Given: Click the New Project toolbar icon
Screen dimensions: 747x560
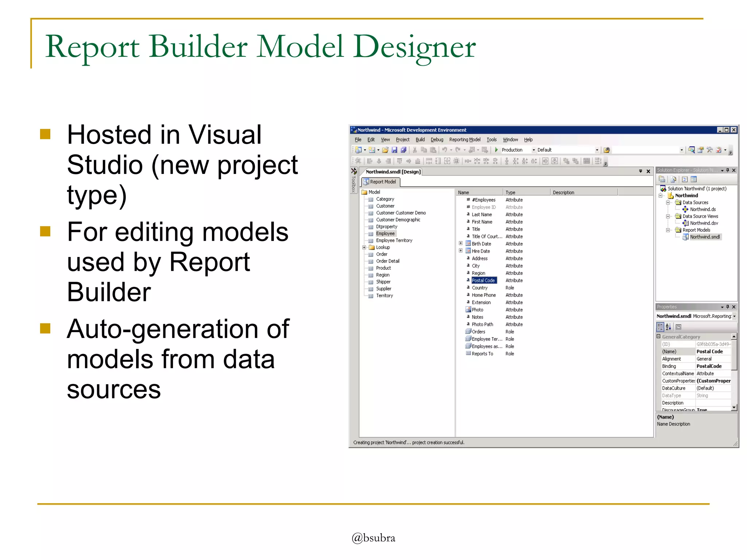Looking at the screenshot, I should 358,150.
